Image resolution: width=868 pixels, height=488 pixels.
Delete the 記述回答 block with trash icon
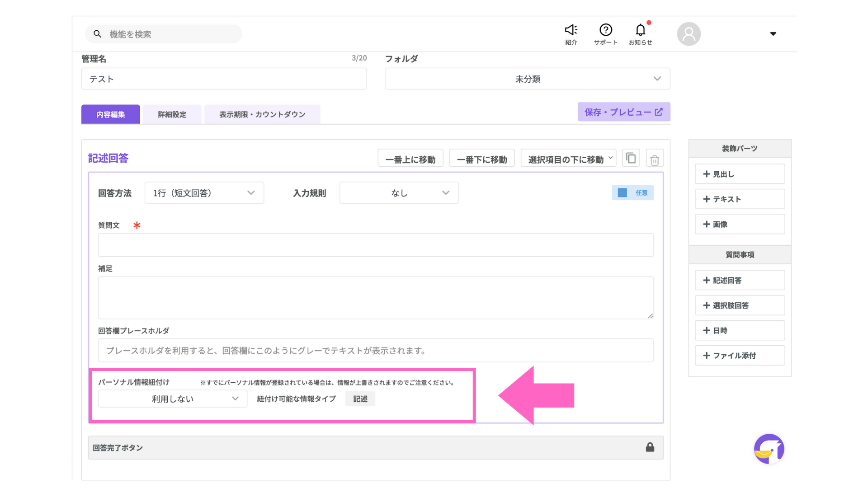(x=654, y=160)
